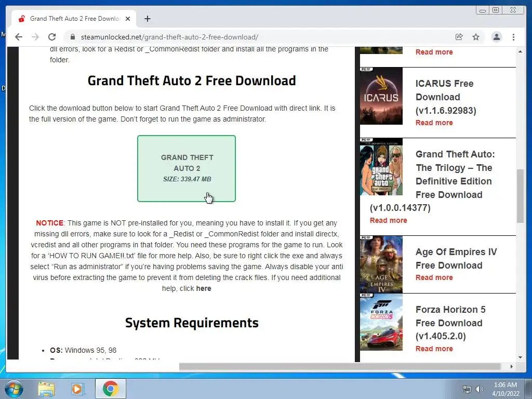This screenshot has height=399, width=532.
Task: Click the Show desktop button at taskbar end
Action: [528, 389]
